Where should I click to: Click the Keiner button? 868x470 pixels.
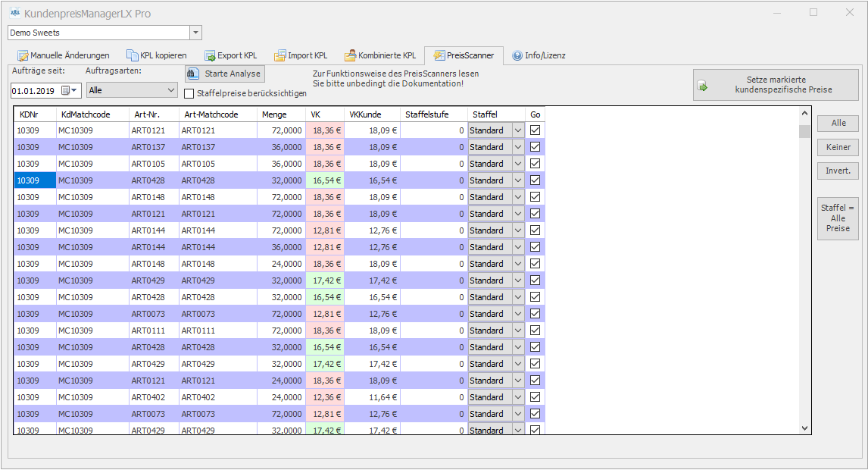[x=838, y=147]
